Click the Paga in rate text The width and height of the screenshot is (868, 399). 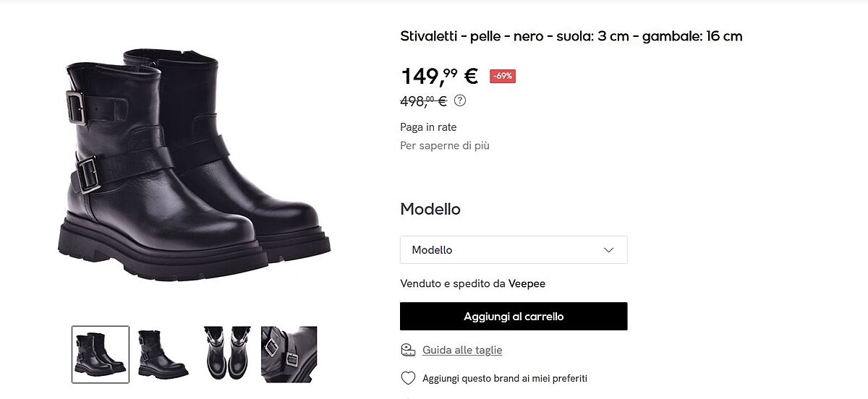428,127
